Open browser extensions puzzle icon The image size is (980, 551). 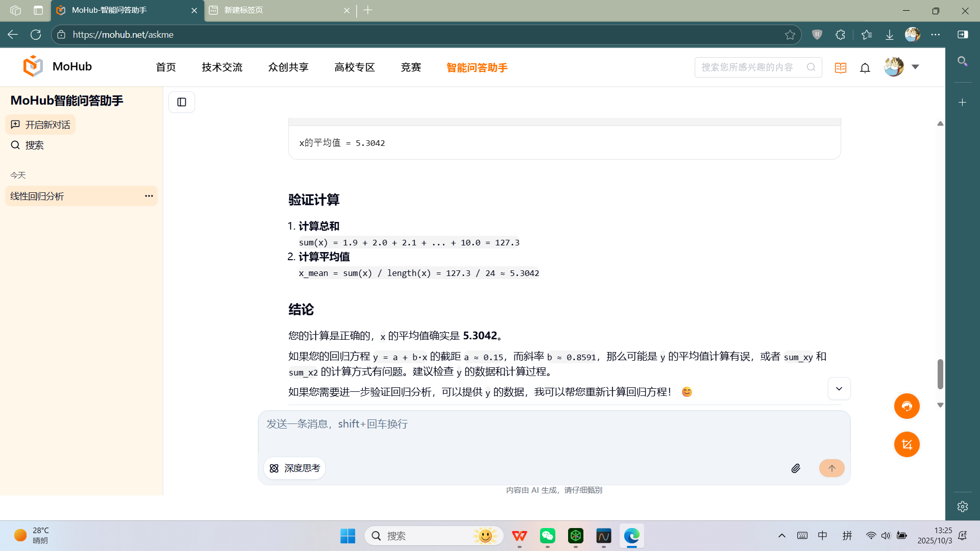[841, 35]
